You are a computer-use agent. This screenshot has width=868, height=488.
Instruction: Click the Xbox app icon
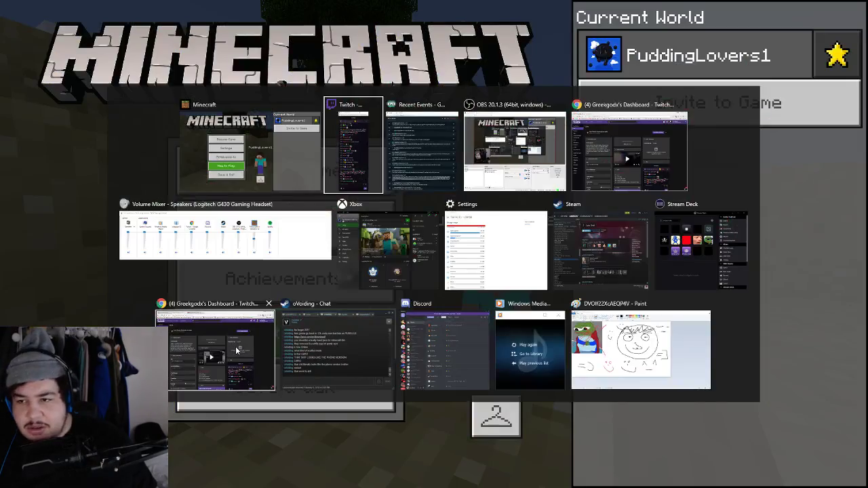pyautogui.click(x=342, y=204)
